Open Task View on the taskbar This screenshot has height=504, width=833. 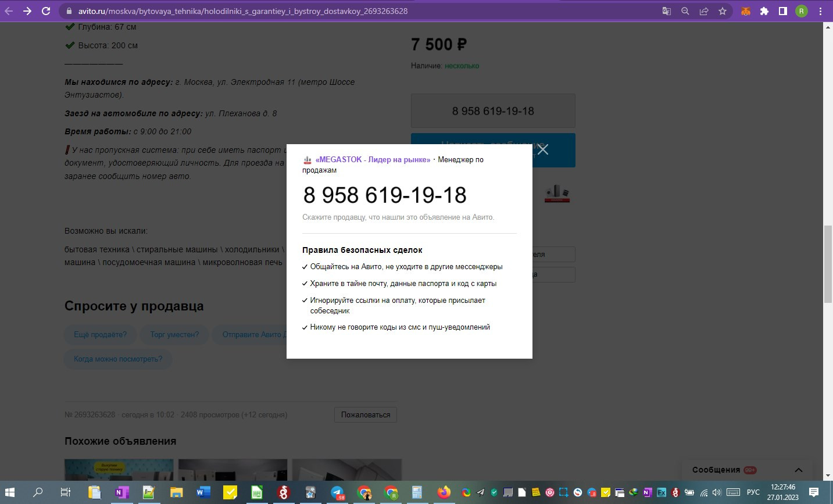pos(66,493)
